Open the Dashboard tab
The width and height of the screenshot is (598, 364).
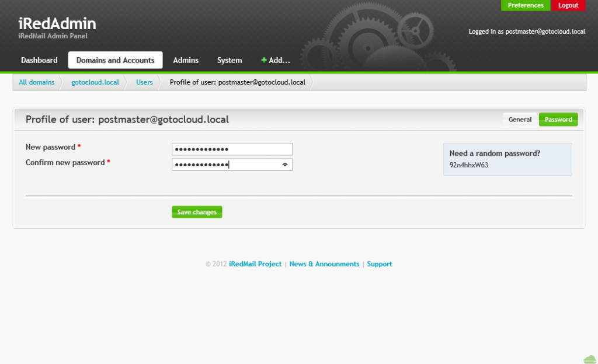39,60
